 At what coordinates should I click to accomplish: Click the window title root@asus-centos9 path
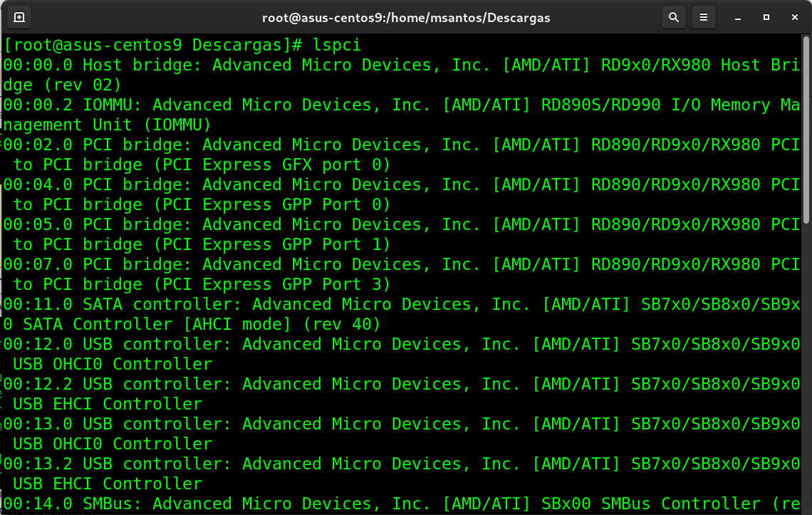tap(405, 17)
